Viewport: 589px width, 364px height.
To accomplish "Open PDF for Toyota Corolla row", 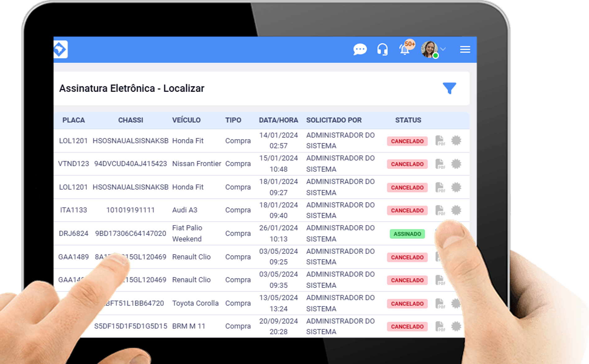I will point(440,303).
